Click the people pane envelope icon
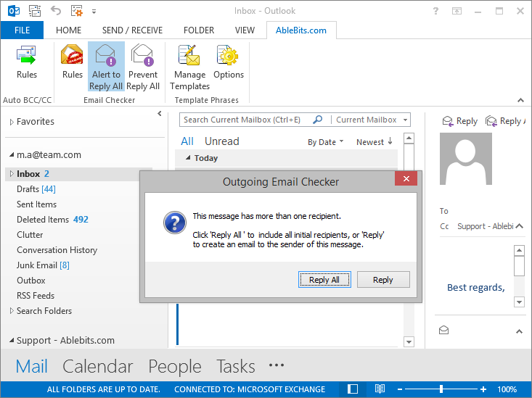 click(443, 330)
